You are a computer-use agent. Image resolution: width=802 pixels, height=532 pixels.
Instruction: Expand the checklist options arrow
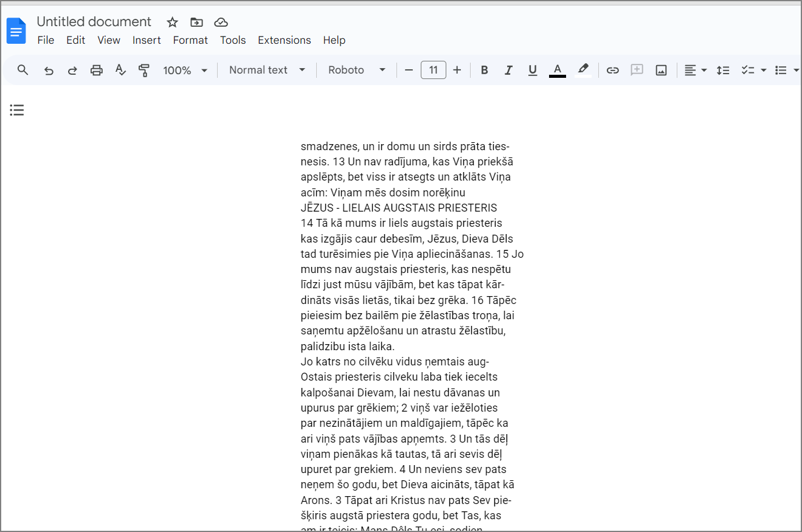click(764, 71)
